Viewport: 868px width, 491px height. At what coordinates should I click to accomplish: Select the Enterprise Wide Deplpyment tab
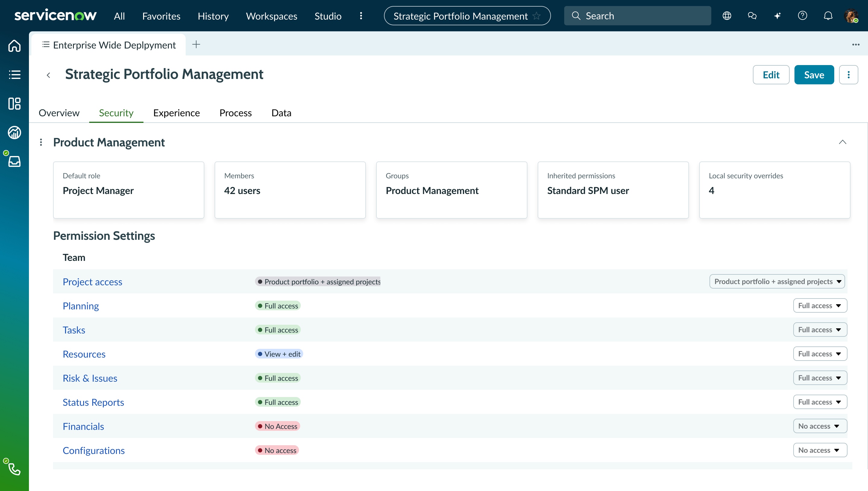click(x=108, y=45)
